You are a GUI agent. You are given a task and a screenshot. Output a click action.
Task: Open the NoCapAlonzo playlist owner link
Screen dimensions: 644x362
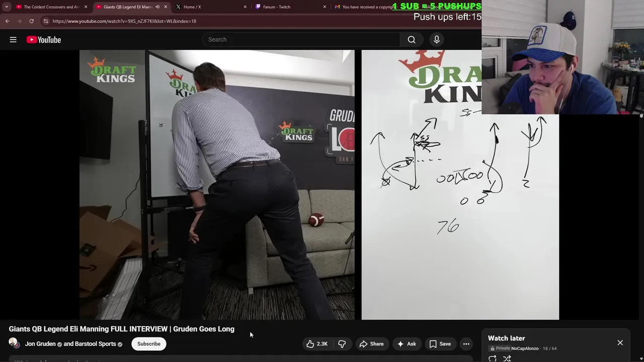[x=525, y=348]
